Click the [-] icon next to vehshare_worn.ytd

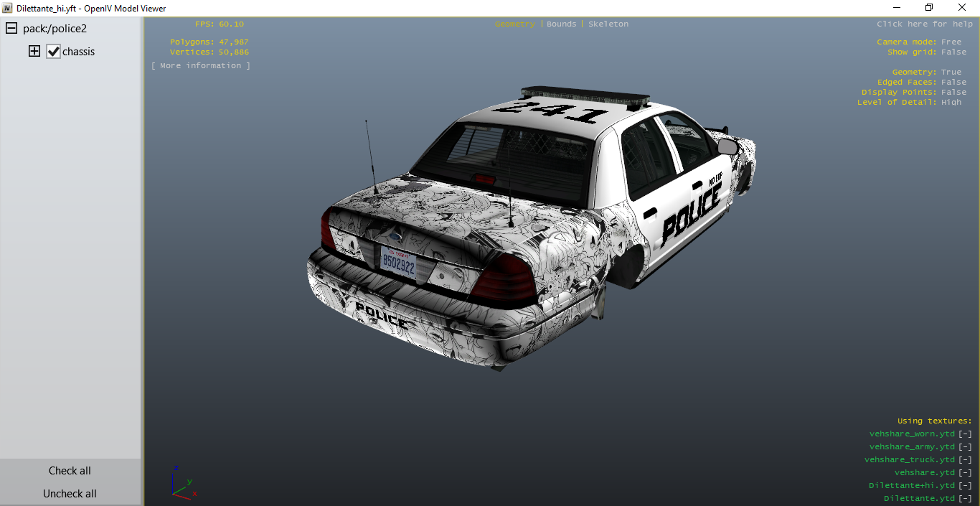pyautogui.click(x=966, y=434)
